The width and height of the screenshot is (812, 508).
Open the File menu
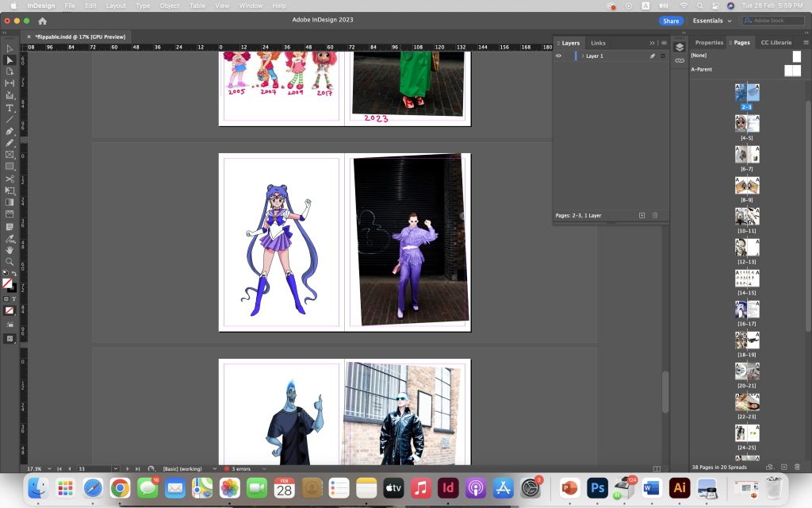[x=70, y=6]
